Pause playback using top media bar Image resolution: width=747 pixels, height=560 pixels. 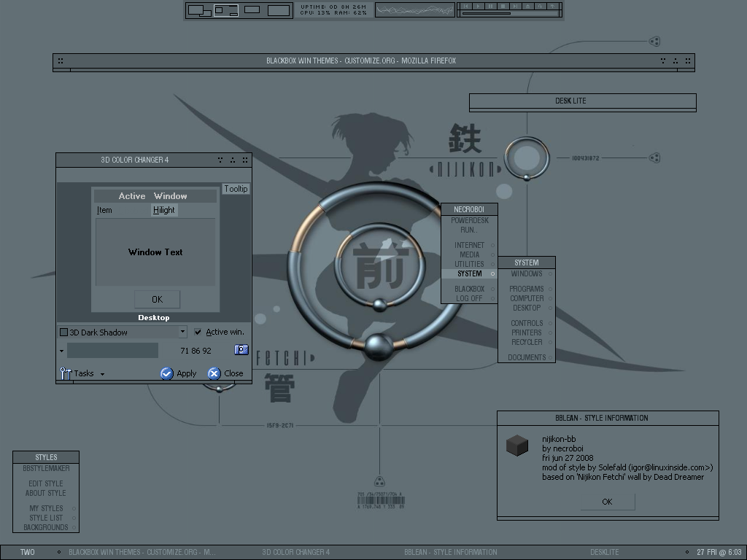point(491,6)
